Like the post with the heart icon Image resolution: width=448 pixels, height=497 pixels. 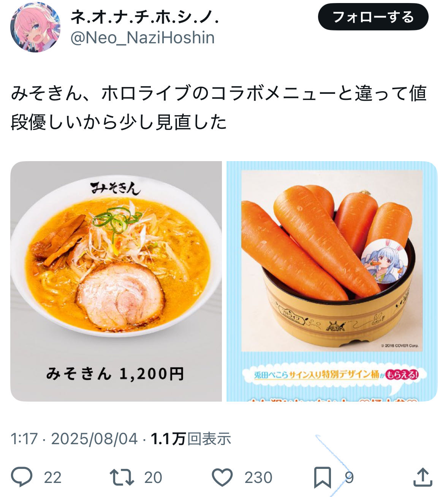click(222, 477)
